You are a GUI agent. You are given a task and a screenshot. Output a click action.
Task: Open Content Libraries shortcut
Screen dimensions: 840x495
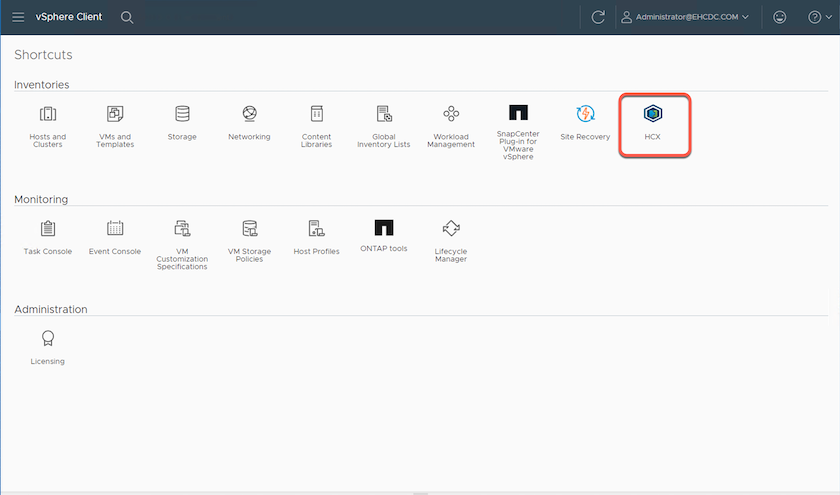317,126
